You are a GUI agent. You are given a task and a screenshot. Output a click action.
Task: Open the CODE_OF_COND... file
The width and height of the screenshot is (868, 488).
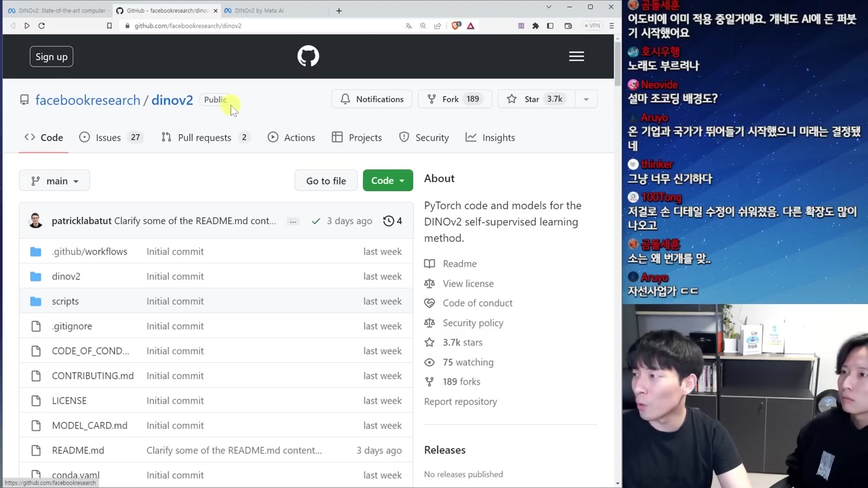[90, 351]
